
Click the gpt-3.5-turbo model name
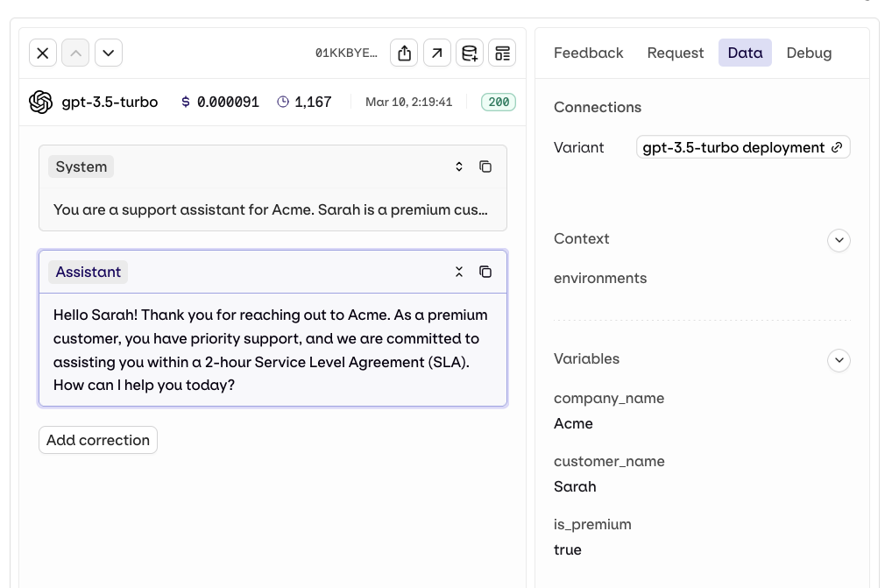(110, 102)
